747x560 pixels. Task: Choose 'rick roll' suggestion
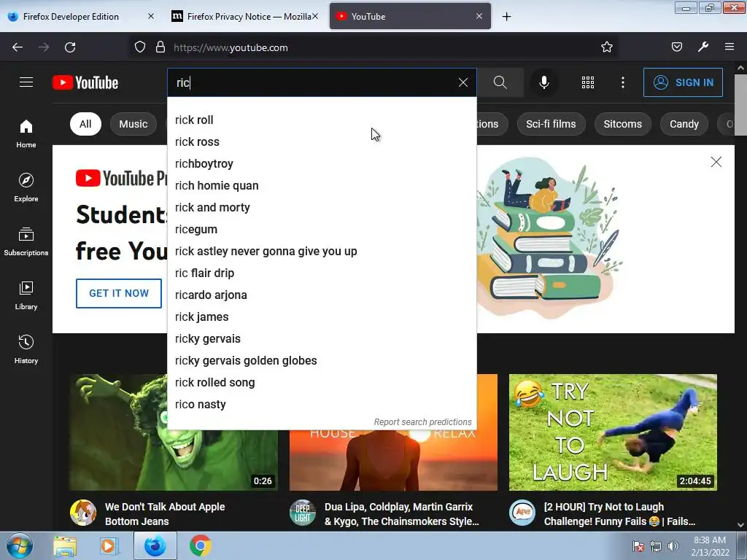[322, 120]
